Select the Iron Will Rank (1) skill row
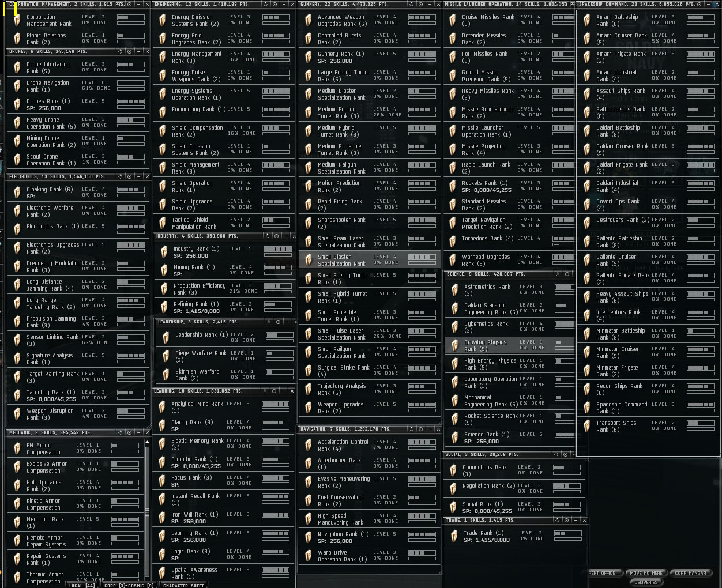 (224, 518)
